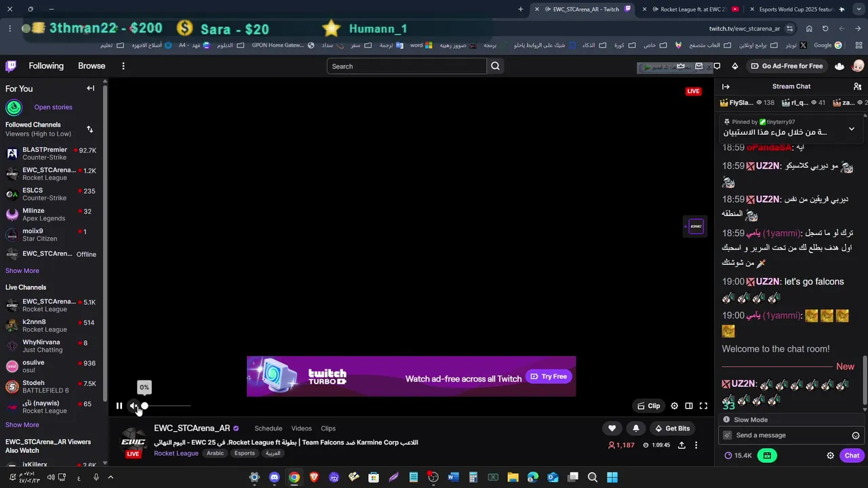
Task: Open the chat community users icon
Action: pyautogui.click(x=857, y=86)
